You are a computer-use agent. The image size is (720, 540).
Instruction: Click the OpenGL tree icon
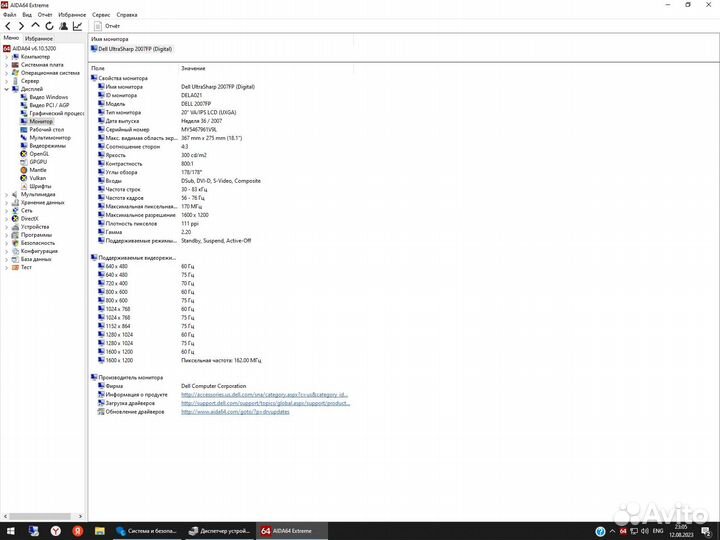(x=24, y=154)
